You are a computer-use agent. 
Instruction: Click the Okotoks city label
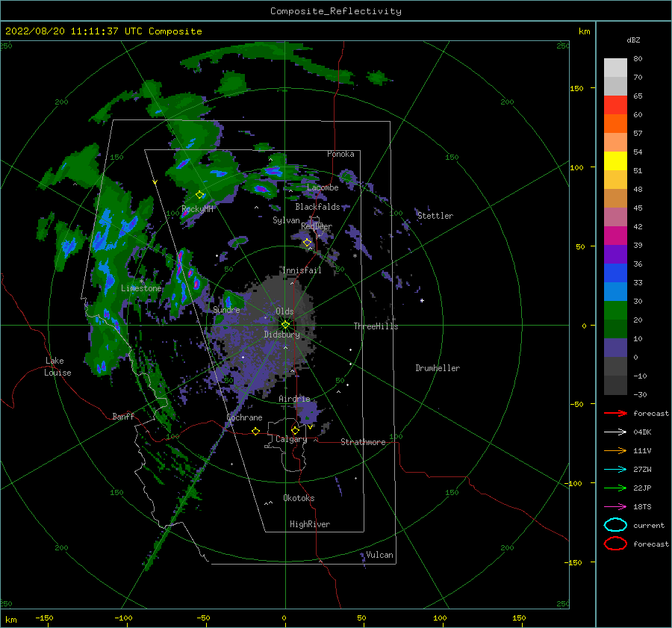coord(299,498)
